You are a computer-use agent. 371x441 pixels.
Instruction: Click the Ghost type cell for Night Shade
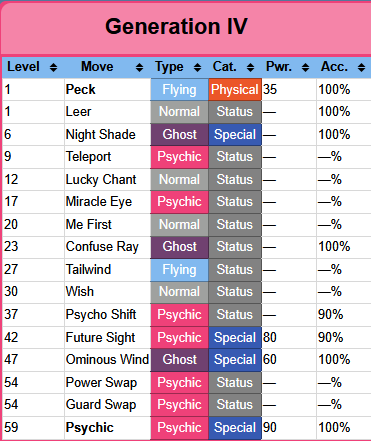coord(179,135)
